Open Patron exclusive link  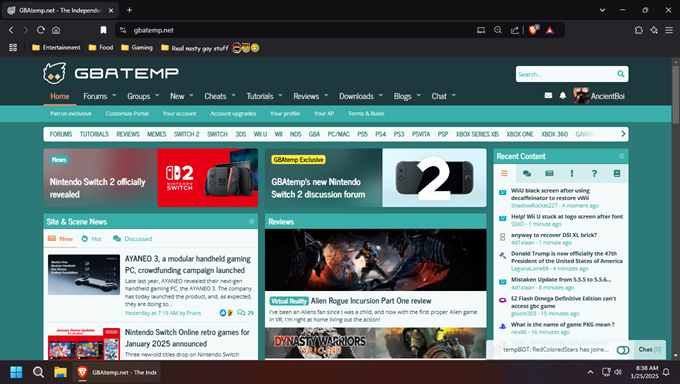point(71,113)
